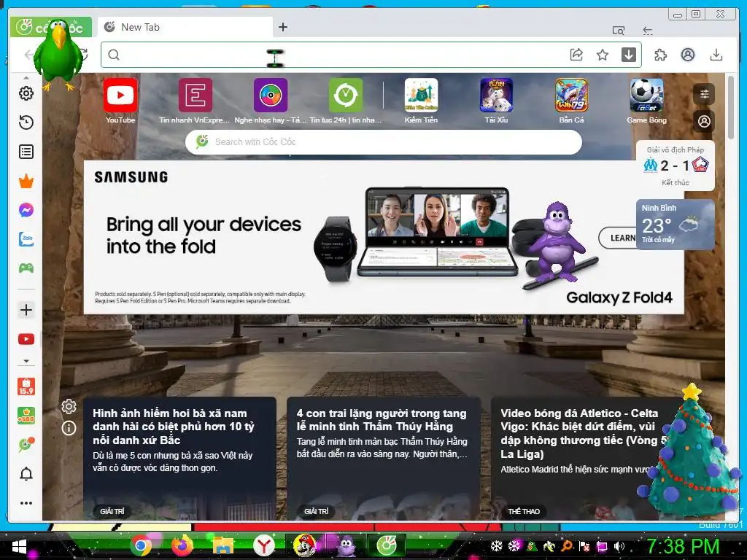This screenshot has width=747, height=560.
Task: Open the Windows Start button
Action: click(x=18, y=546)
